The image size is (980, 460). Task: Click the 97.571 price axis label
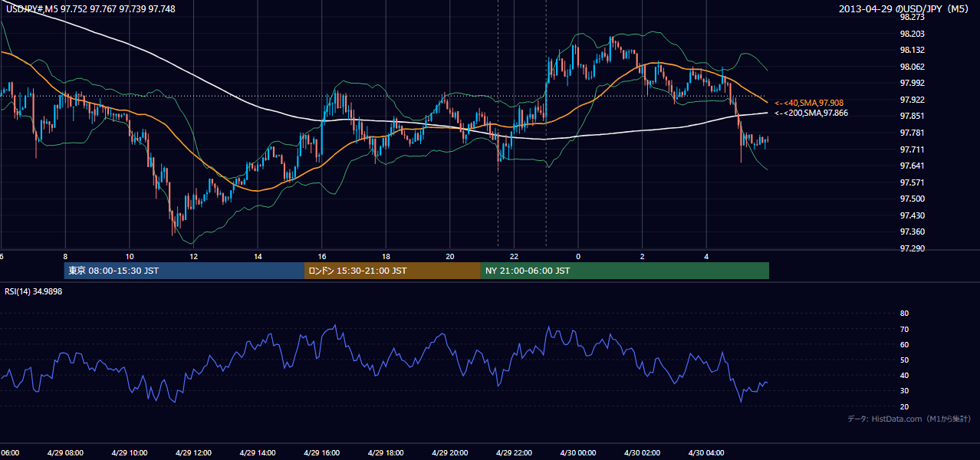[912, 182]
